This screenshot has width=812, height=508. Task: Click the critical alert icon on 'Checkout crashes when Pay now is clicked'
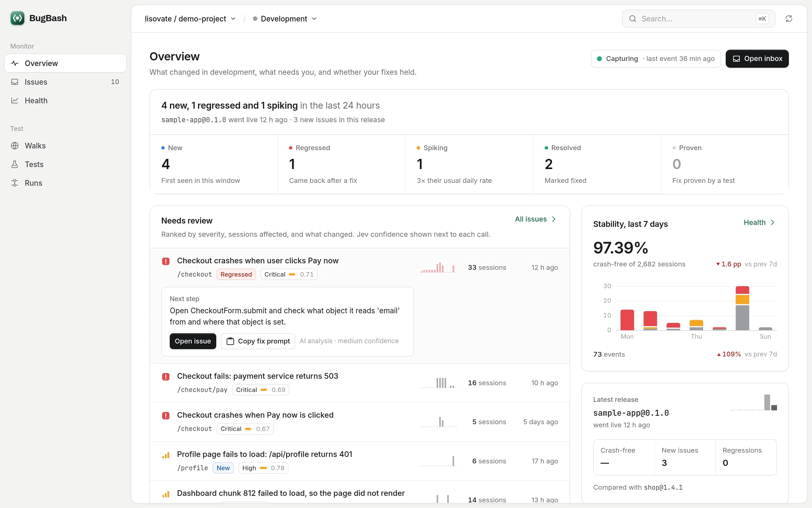[166, 416]
